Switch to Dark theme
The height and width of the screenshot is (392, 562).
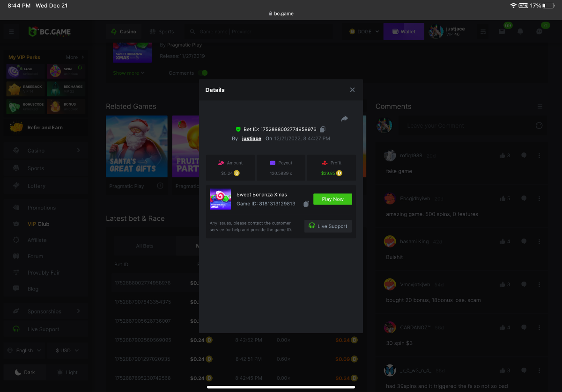point(25,372)
